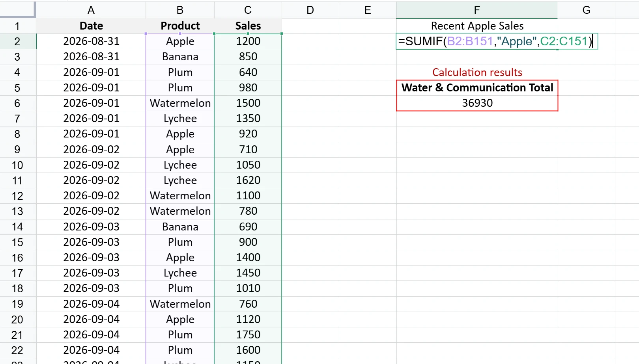Select column G header
639x364 pixels.
(586, 10)
